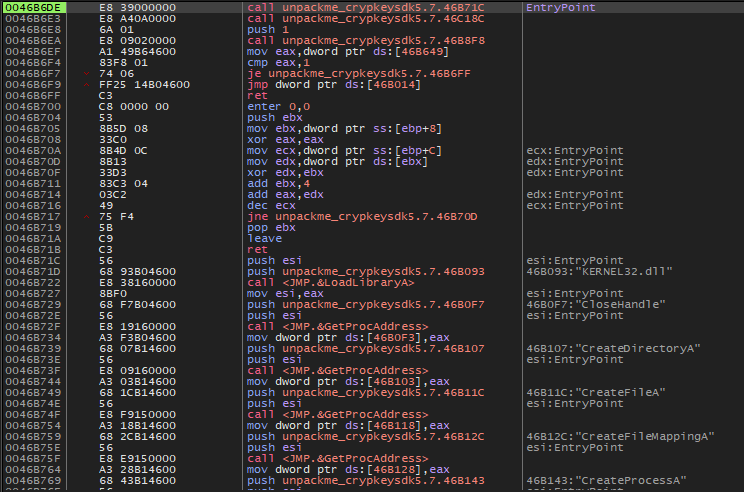
Task: Select the highlighted address 0046B6DE
Action: [33, 8]
